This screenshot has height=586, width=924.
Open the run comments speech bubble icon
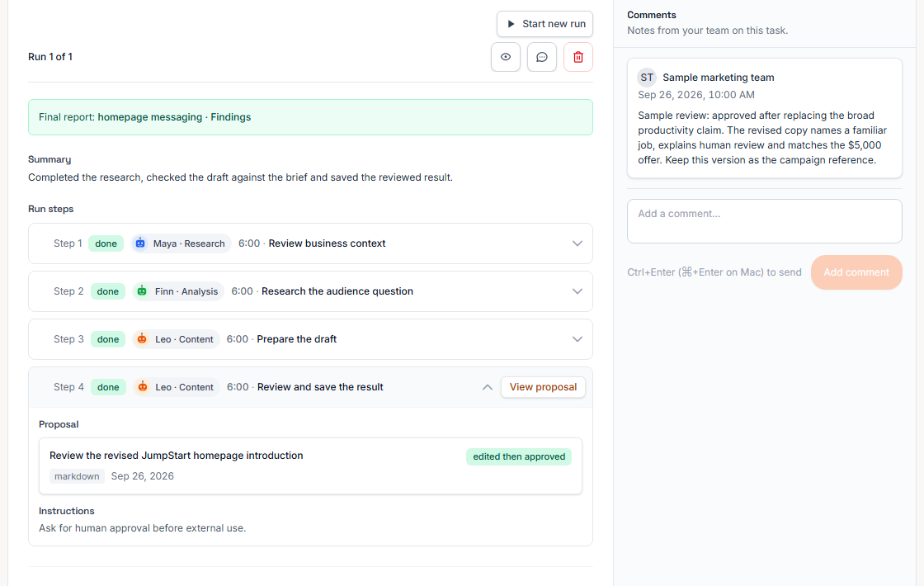pos(541,57)
